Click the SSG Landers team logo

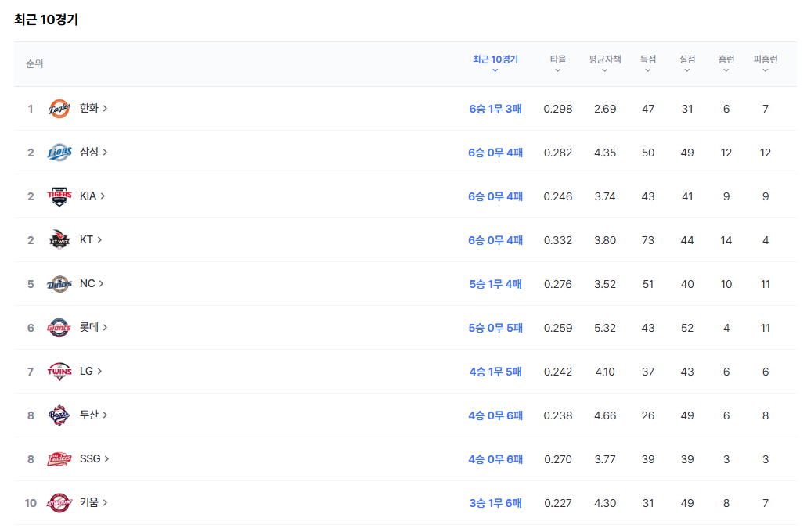[x=59, y=458]
